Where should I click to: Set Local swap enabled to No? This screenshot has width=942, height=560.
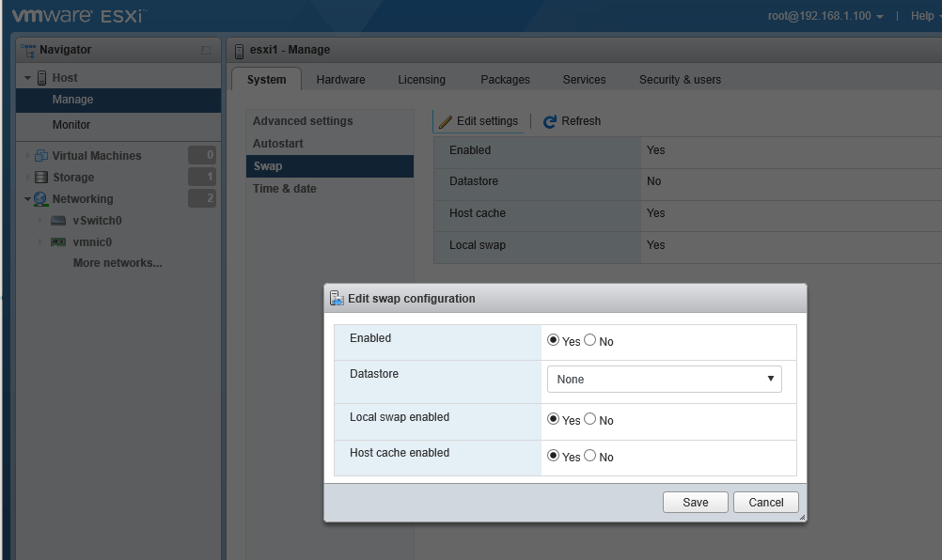[590, 419]
